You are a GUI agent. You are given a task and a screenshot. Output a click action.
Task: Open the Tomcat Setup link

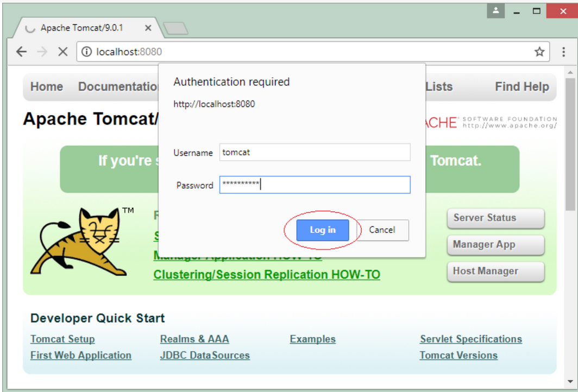[62, 339]
